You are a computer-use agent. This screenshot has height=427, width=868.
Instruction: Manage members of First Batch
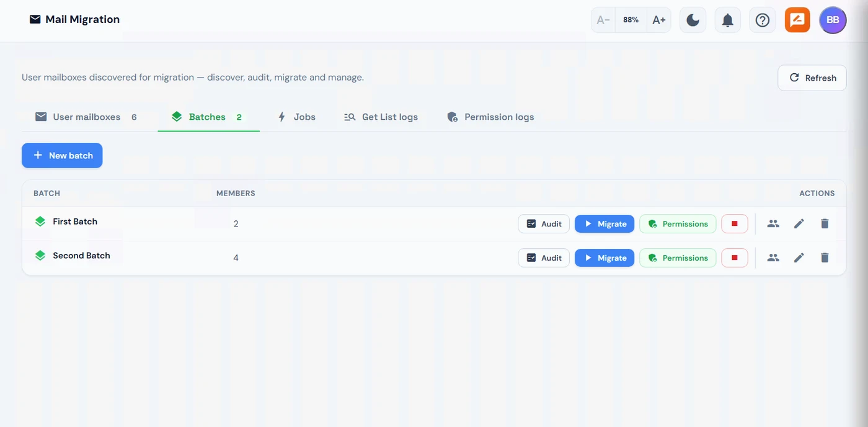773,223
